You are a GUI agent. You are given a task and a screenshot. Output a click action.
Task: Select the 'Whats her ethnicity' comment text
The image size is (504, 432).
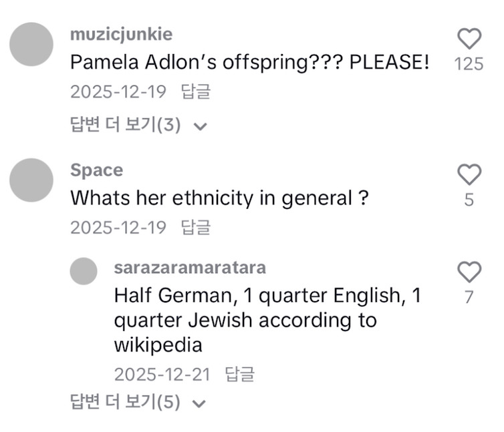coord(219,198)
